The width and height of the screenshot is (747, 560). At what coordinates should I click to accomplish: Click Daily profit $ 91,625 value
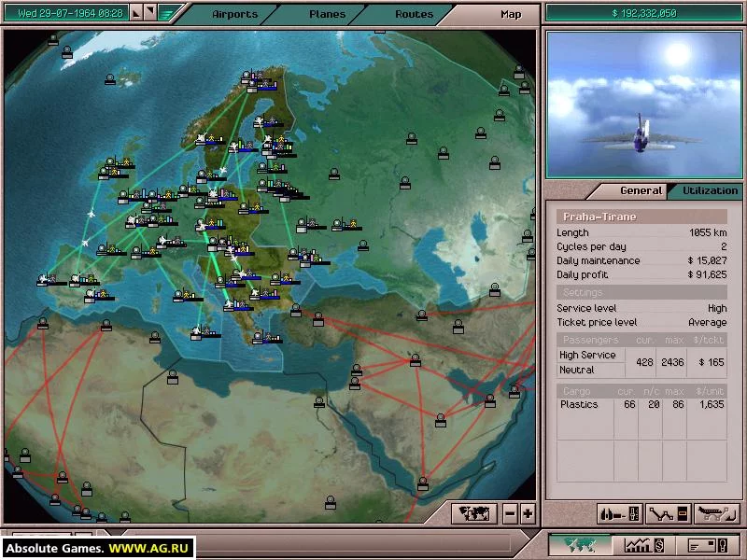pos(707,274)
